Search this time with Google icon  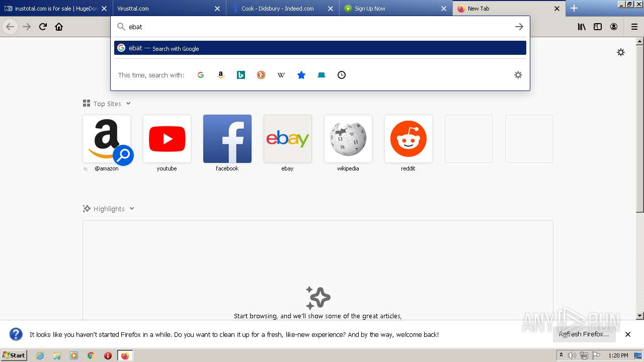(x=201, y=75)
